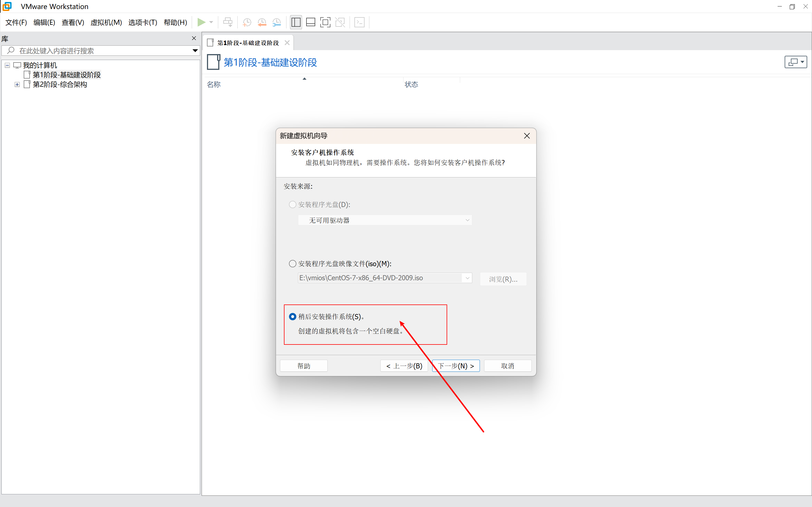The width and height of the screenshot is (812, 507).
Task: Click the take snapshot clock icon
Action: (x=247, y=23)
